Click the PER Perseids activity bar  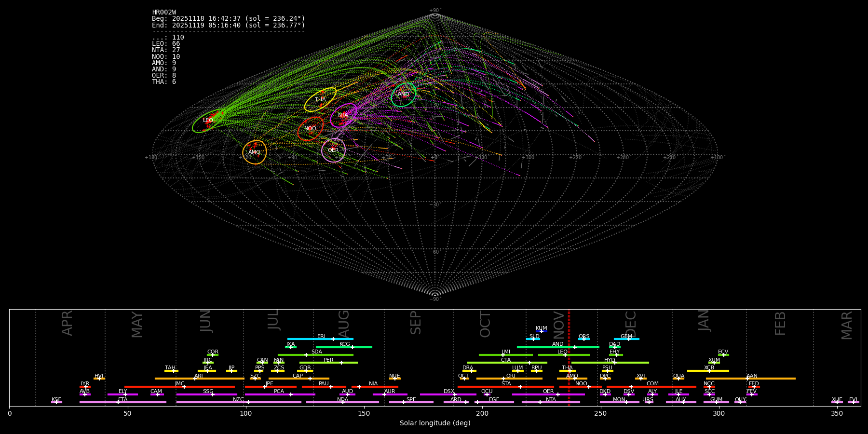coord(328,363)
